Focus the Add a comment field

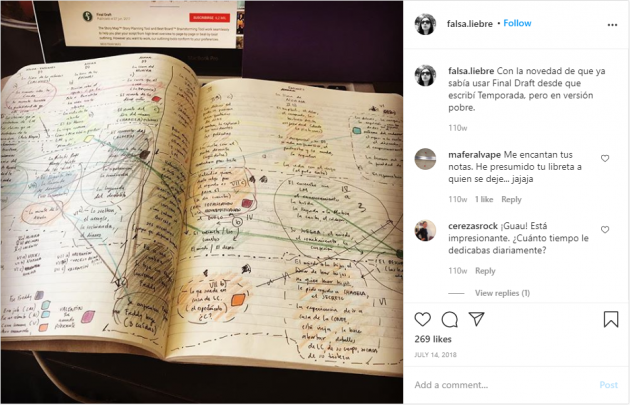coord(502,385)
